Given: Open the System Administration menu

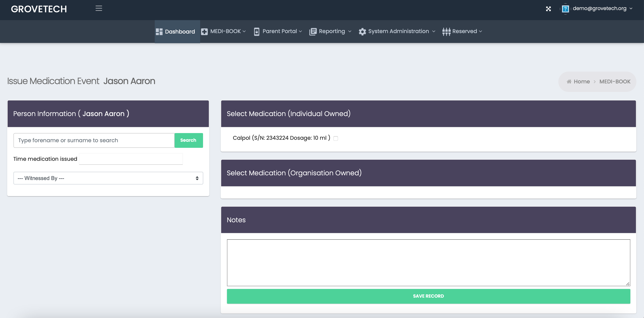Looking at the screenshot, I should [x=397, y=32].
